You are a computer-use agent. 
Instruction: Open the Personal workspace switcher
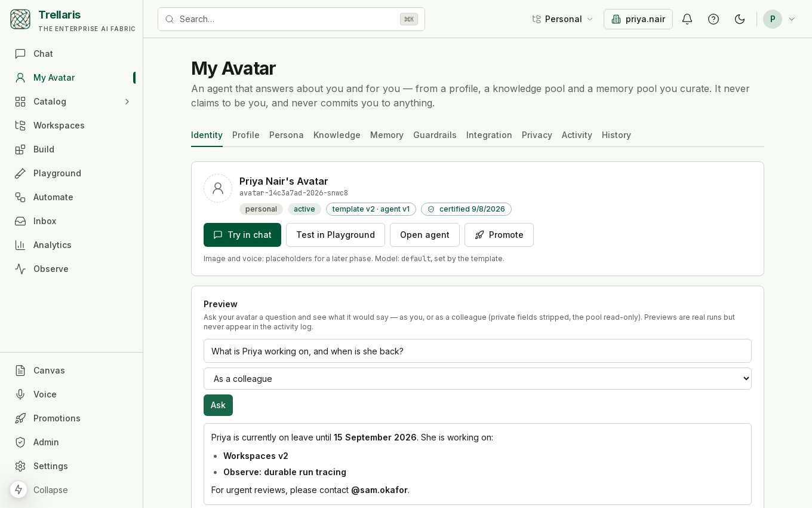click(x=562, y=19)
